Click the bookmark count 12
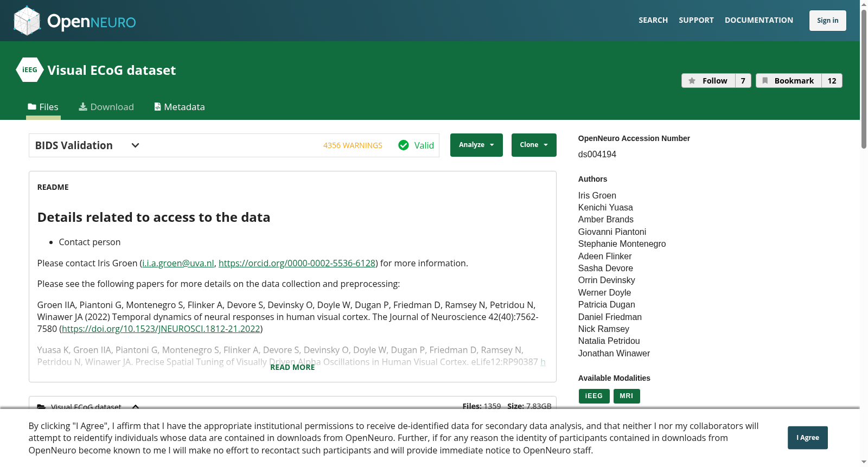This screenshot has height=467, width=868. pyautogui.click(x=832, y=81)
